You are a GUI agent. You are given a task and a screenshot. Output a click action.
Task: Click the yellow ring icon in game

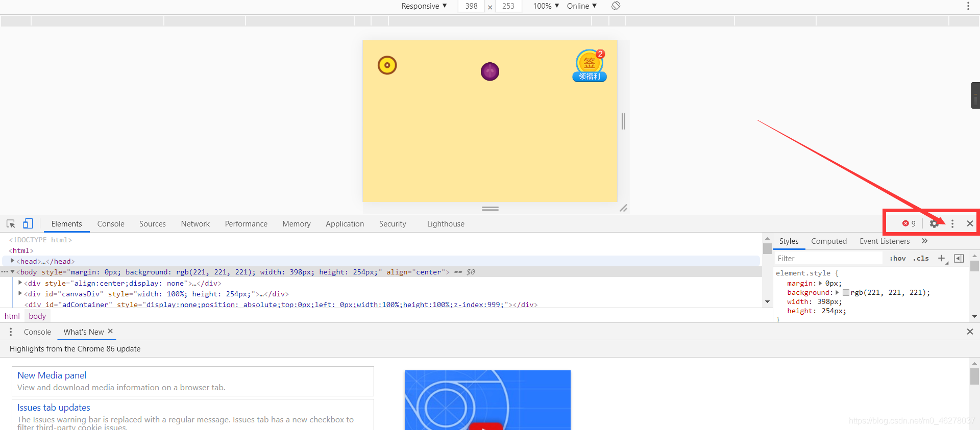click(x=387, y=65)
